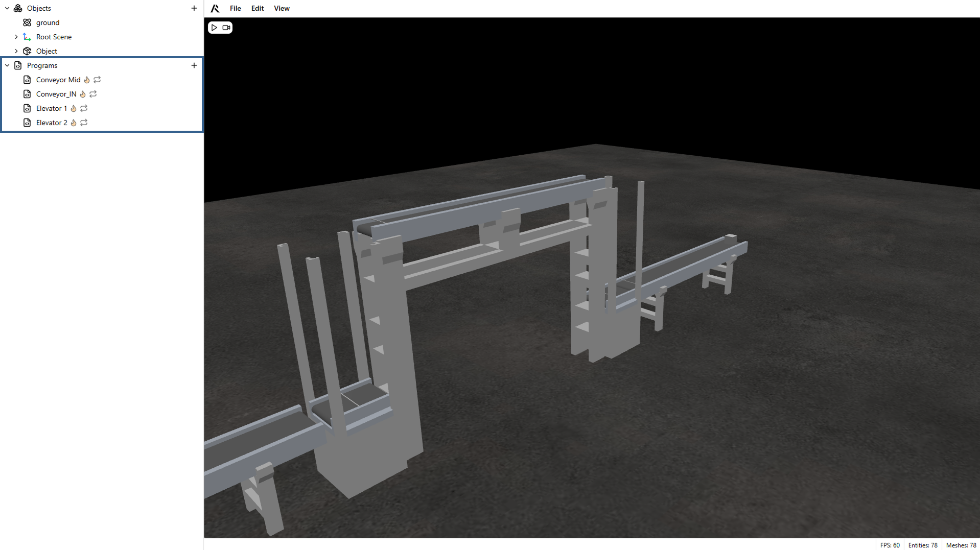Open the Edit menu
Viewport: 980px width, 550px height.
tap(258, 8)
